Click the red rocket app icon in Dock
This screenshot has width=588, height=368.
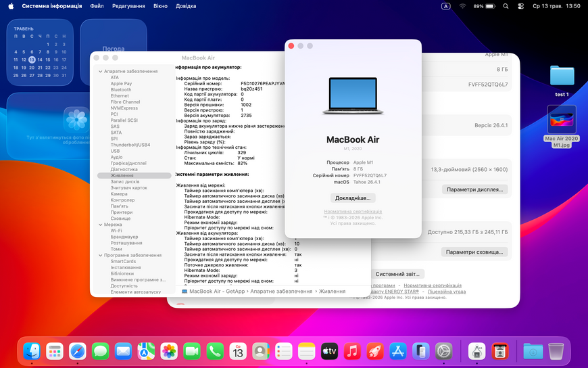[375, 352]
